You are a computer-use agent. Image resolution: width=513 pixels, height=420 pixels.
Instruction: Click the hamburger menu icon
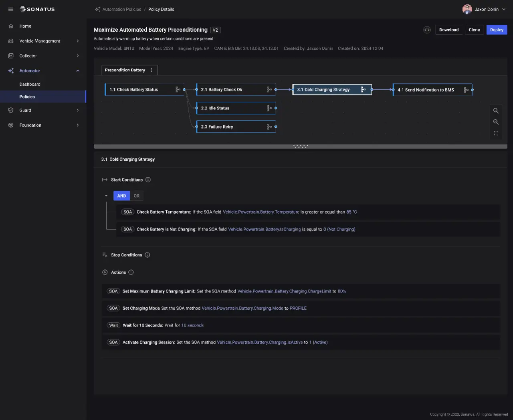pyautogui.click(x=11, y=9)
